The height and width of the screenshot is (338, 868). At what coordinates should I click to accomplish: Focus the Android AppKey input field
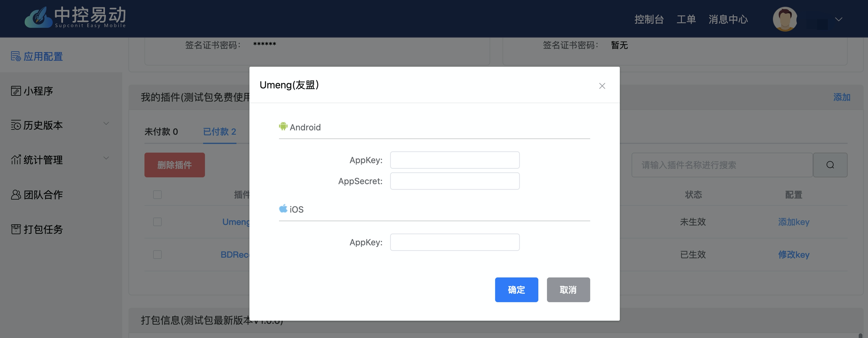(x=455, y=160)
